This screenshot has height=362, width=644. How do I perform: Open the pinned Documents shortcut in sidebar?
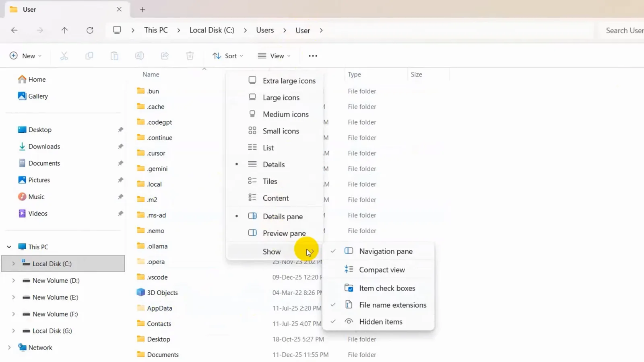(39, 163)
